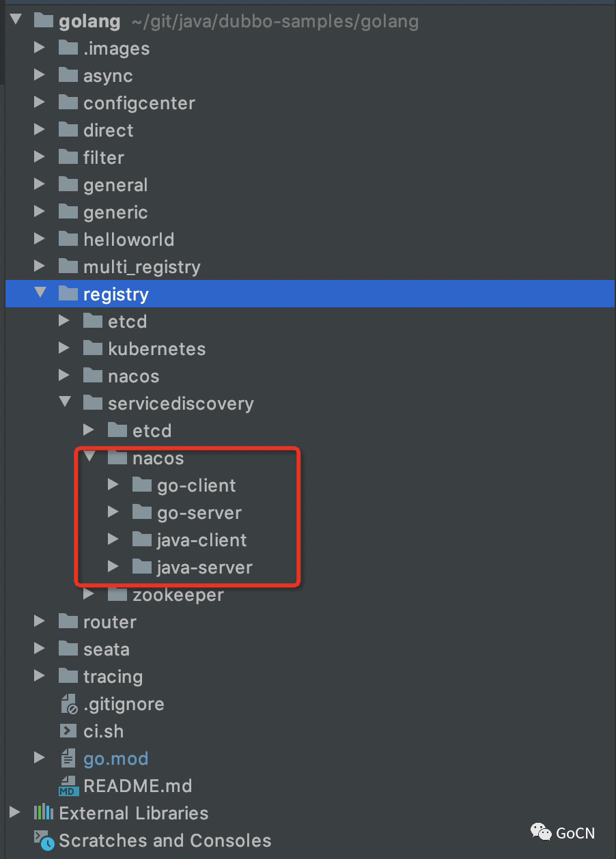Expand the java-server folder arrow
This screenshot has width=616, height=859.
(113, 567)
